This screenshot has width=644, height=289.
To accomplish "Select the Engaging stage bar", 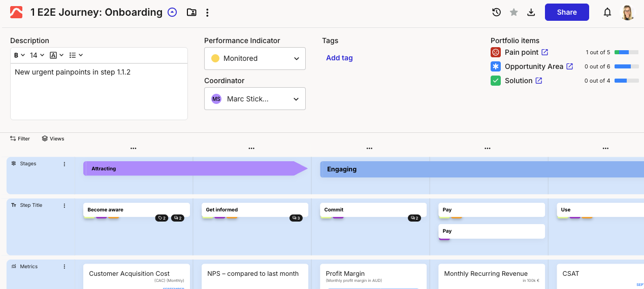I will point(481,169).
